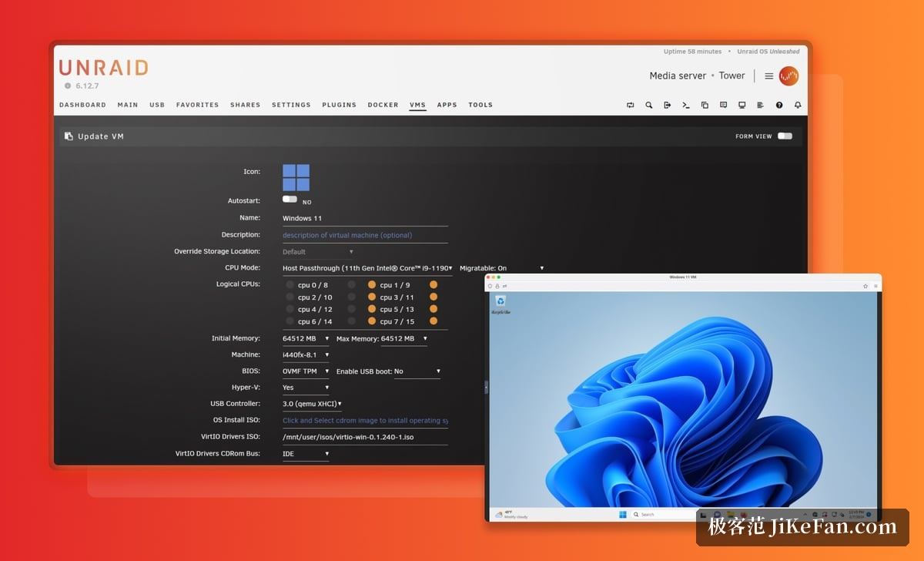Open the Enable USB boot dropdown
The image size is (924, 561).
pos(417,371)
